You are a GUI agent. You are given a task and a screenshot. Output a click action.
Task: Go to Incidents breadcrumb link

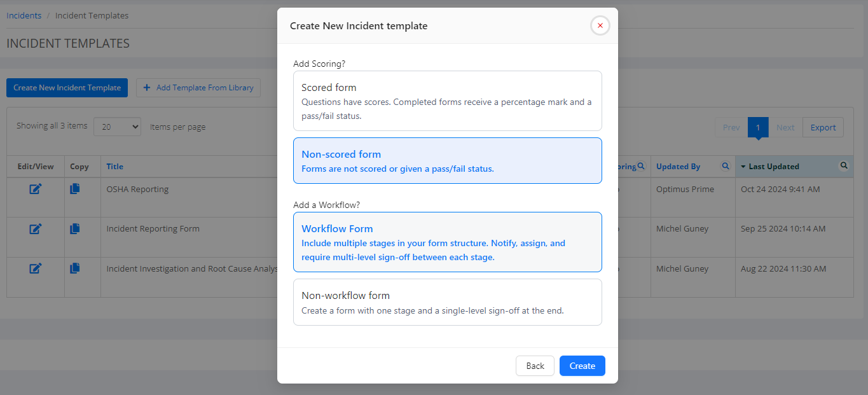coord(24,15)
